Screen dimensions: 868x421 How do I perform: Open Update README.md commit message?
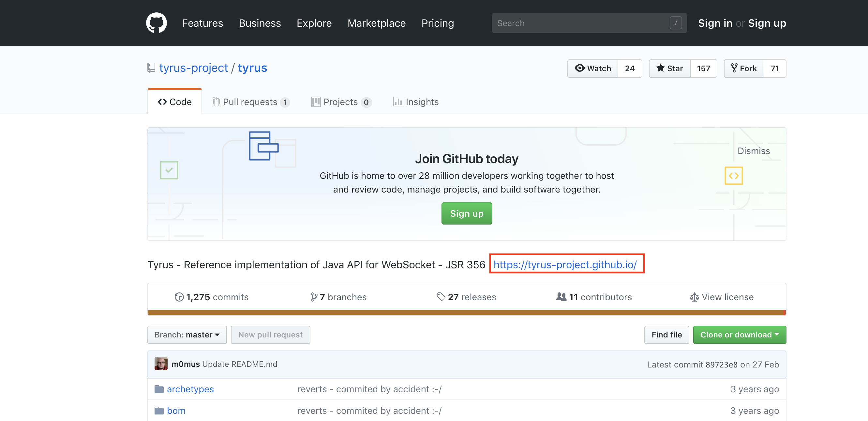pos(240,364)
